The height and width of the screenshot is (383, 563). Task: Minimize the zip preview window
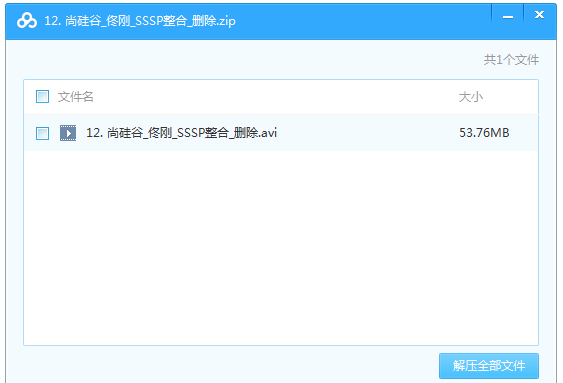click(x=508, y=17)
